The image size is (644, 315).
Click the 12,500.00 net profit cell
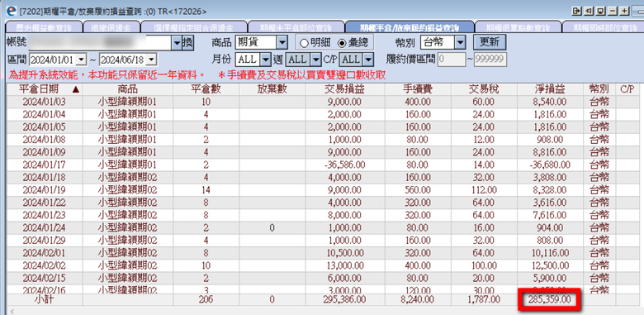click(551, 266)
